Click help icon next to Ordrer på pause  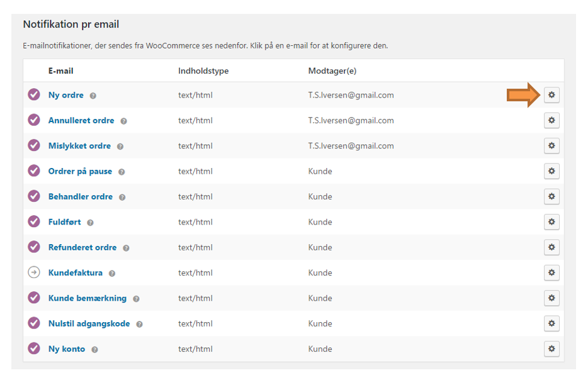click(x=122, y=172)
